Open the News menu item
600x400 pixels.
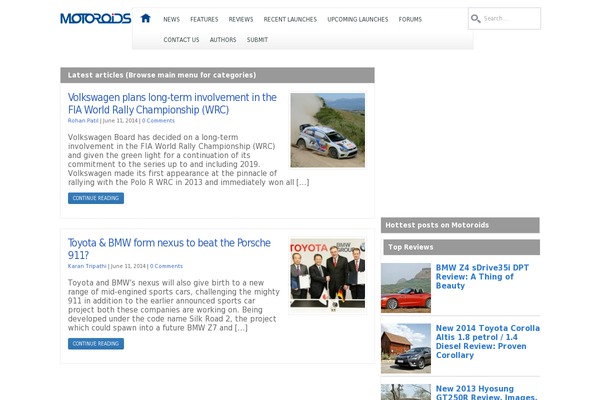(171, 19)
